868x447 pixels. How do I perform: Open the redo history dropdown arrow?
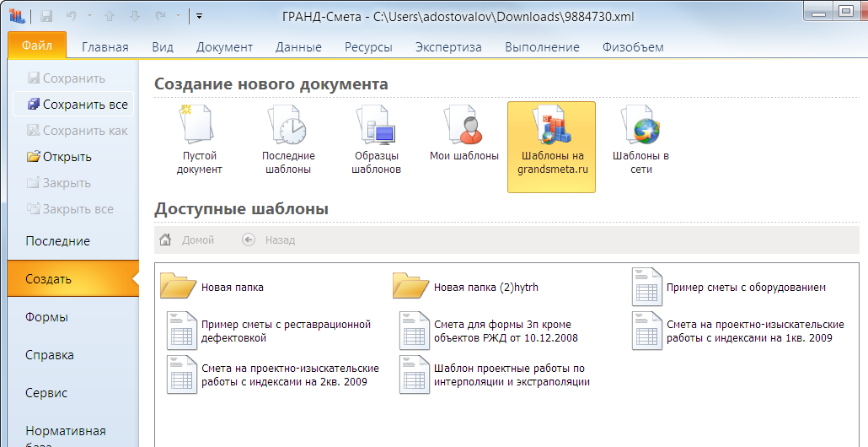click(x=179, y=17)
